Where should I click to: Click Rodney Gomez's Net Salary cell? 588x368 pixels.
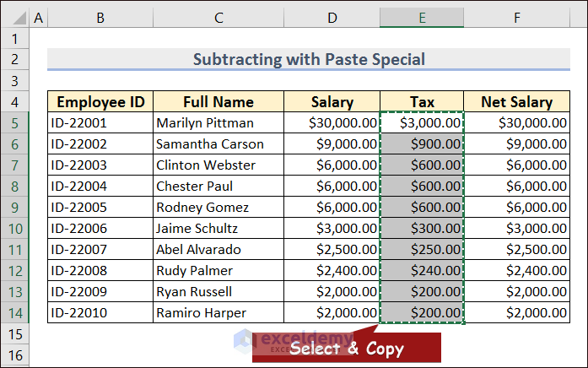516,207
